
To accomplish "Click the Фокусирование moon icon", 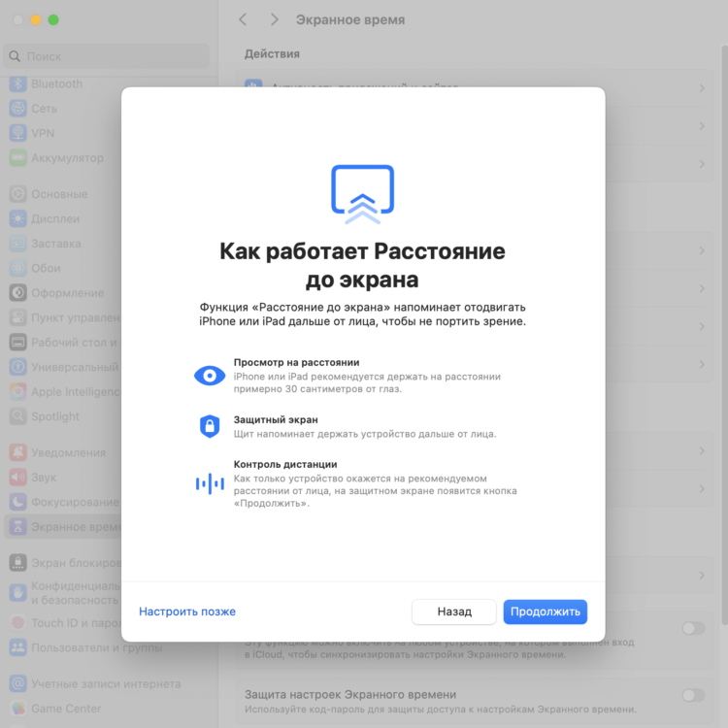I will coord(18,502).
